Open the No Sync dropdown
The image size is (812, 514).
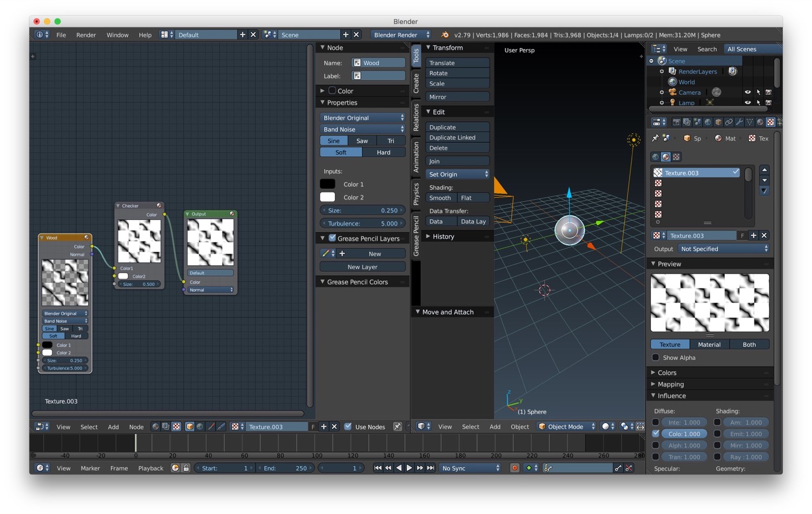pyautogui.click(x=470, y=468)
